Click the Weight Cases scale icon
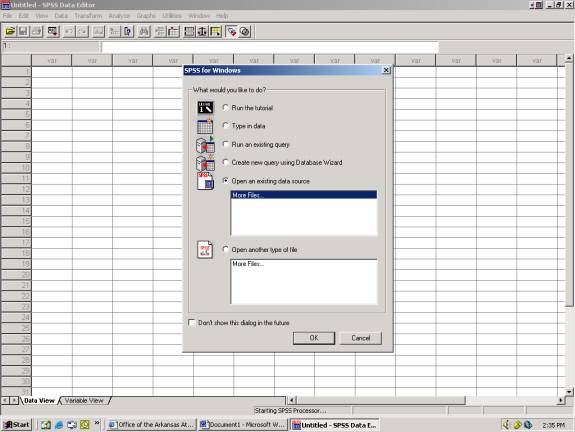Viewport: 575px width, 432px height. (x=202, y=32)
